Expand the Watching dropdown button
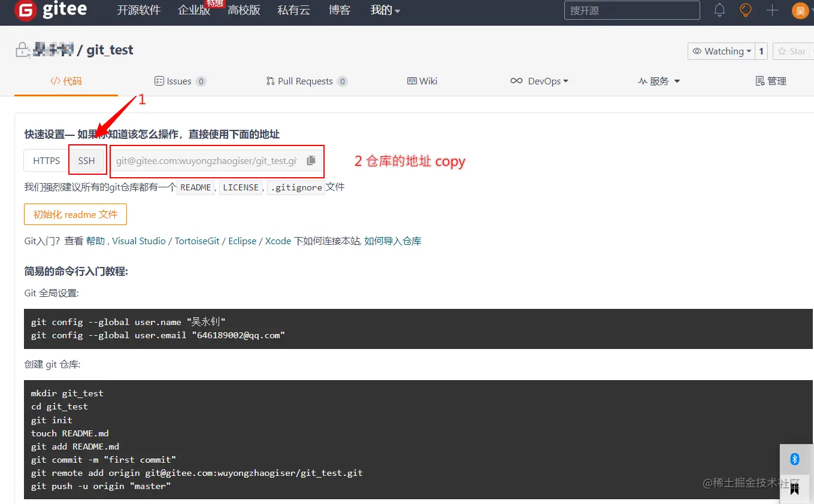This screenshot has width=814, height=504. point(721,51)
